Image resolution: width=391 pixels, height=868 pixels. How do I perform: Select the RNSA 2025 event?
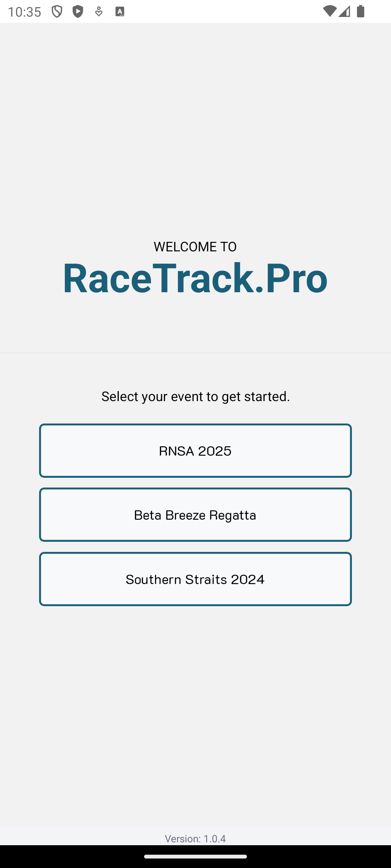[195, 451]
